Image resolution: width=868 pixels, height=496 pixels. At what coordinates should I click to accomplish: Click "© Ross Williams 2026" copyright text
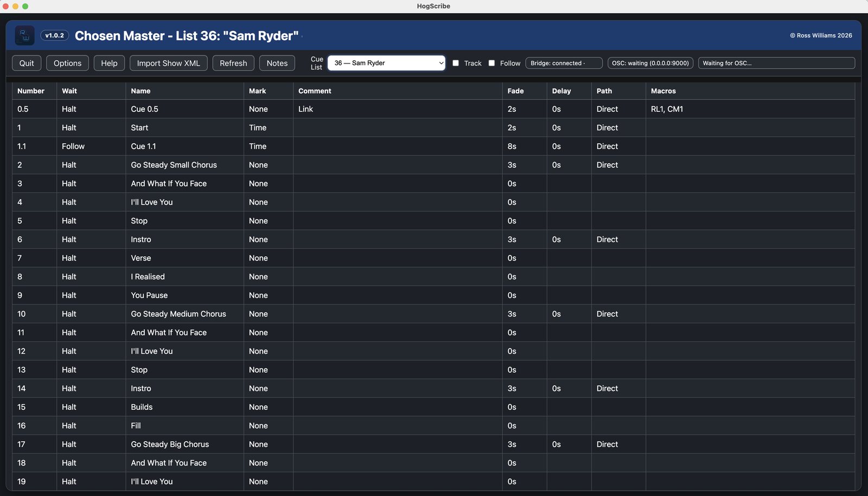pos(821,35)
